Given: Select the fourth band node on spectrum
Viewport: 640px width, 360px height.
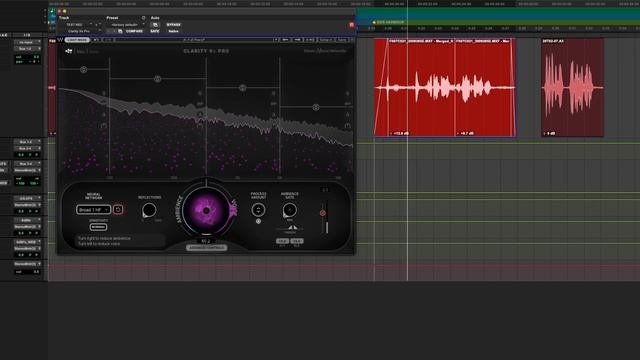Looking at the screenshot, I should click(x=316, y=107).
